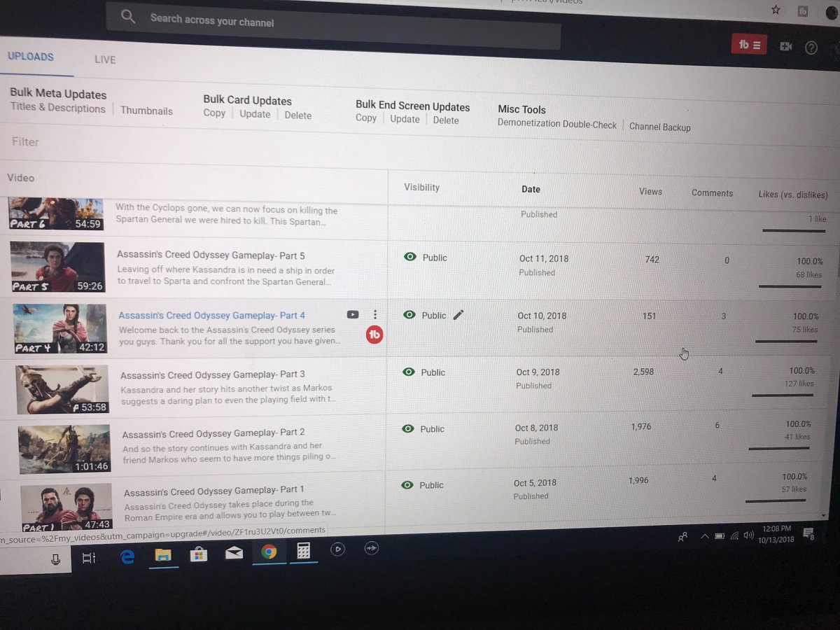The width and height of the screenshot is (840, 630).
Task: Open 'Assassin's Creed Odyssey Gameplay- Part 4' title
Action: coord(212,316)
